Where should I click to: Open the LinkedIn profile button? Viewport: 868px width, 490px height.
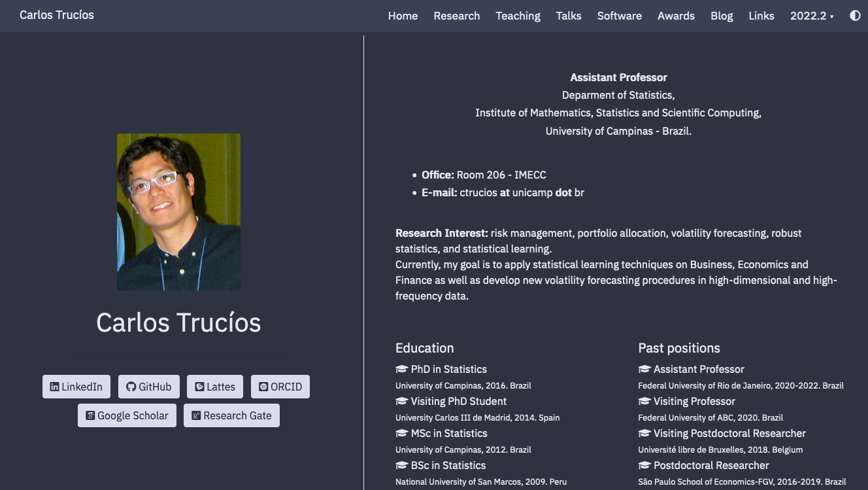(76, 387)
